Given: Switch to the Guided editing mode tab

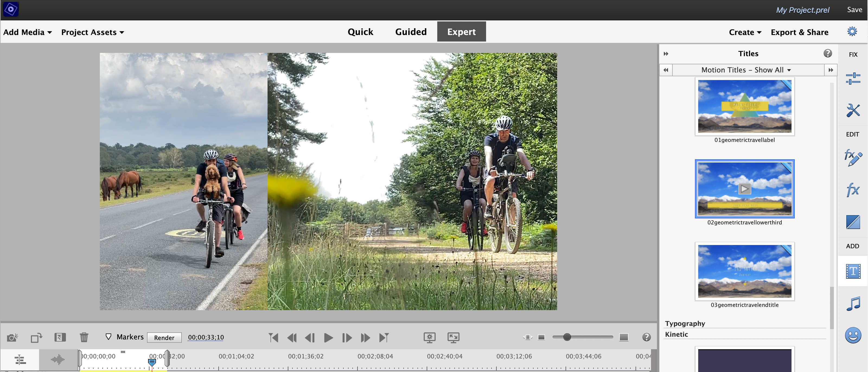Looking at the screenshot, I should click(411, 31).
